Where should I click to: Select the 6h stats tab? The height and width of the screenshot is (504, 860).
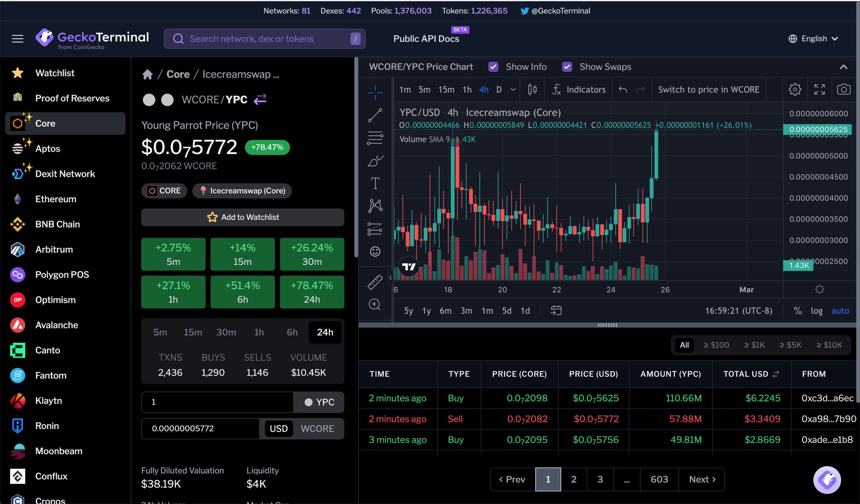tap(292, 332)
